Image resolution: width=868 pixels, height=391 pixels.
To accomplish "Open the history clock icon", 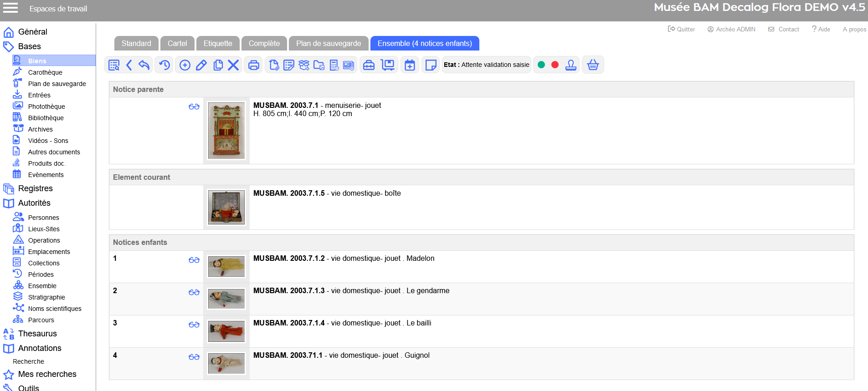I will tap(164, 65).
